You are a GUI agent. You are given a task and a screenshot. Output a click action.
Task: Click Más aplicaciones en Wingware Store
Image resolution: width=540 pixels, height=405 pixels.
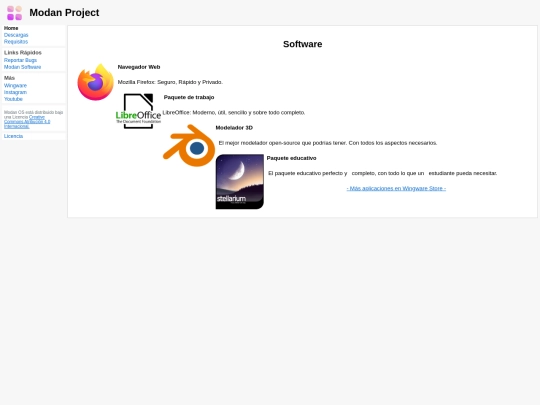pos(396,188)
